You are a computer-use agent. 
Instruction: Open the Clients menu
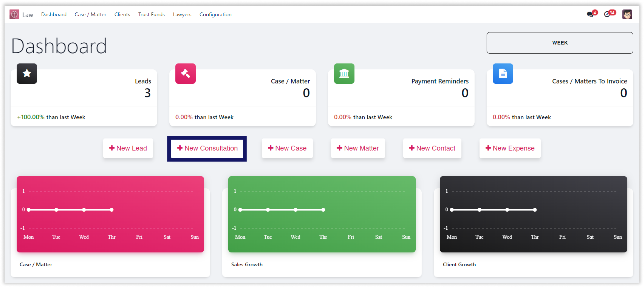122,15
